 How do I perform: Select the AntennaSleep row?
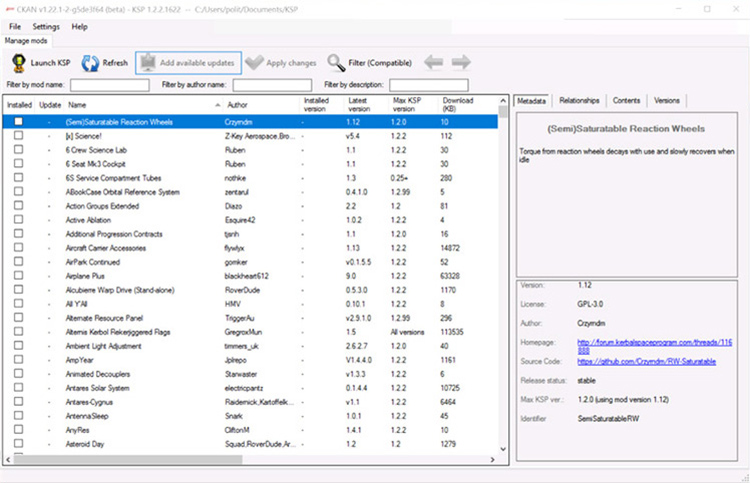click(x=250, y=416)
